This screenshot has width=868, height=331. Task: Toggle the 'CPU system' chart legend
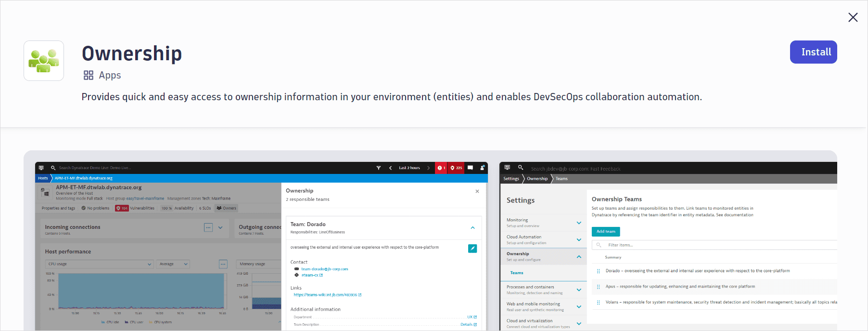point(160,322)
